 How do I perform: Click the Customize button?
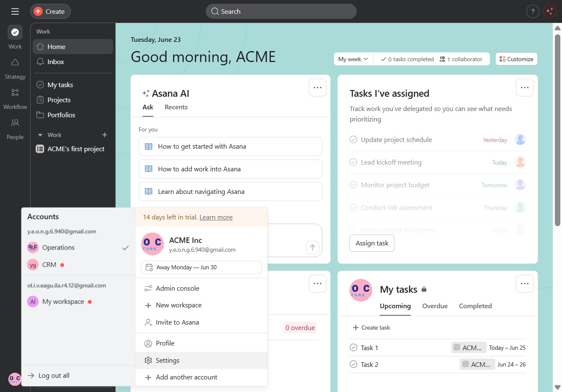[516, 59]
